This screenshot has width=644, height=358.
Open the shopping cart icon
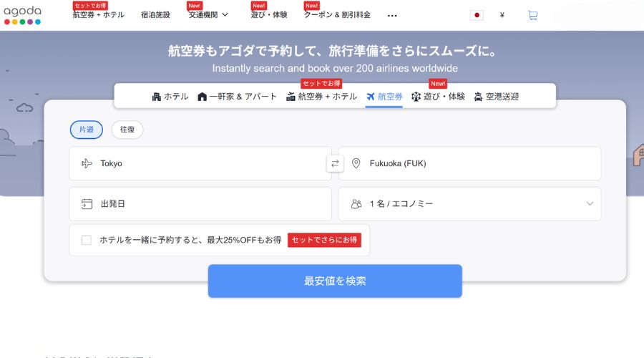point(532,15)
